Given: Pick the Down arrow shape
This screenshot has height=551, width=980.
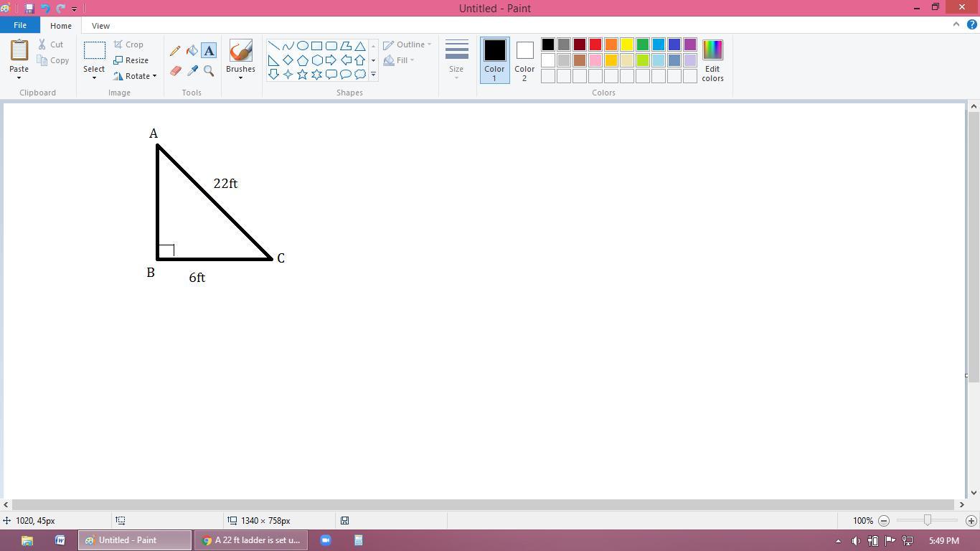Looking at the screenshot, I should [273, 74].
